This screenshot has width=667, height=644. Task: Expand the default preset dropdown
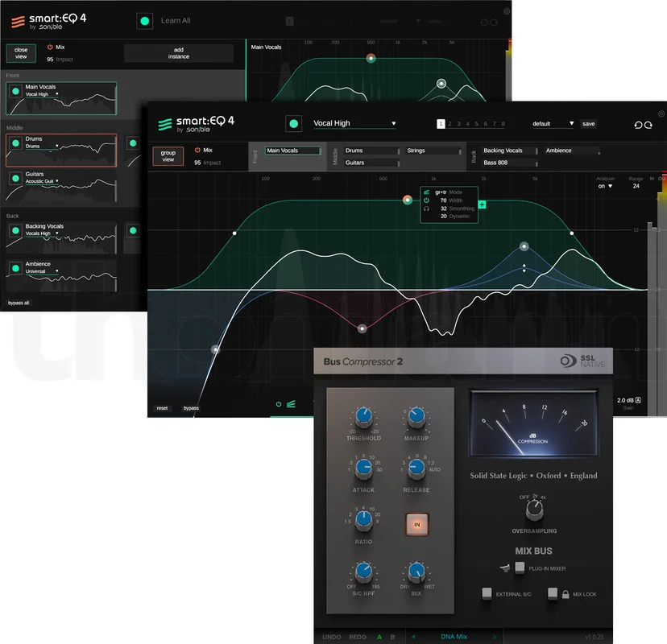click(553, 124)
